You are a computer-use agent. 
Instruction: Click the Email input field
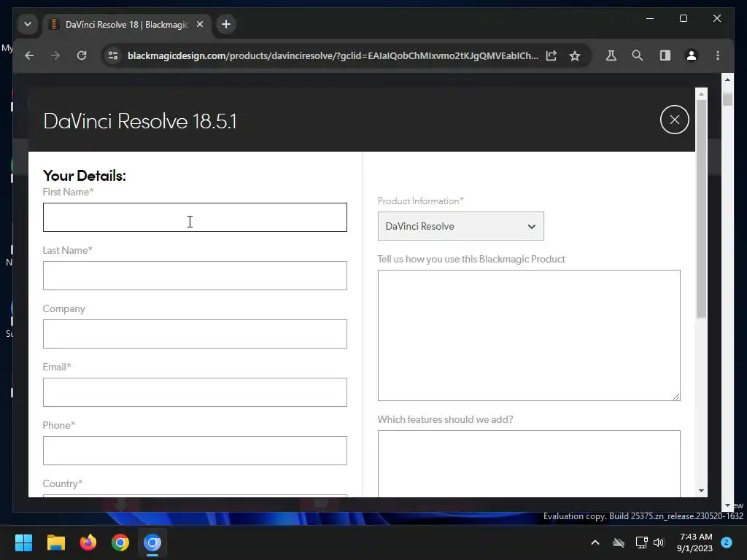195,392
